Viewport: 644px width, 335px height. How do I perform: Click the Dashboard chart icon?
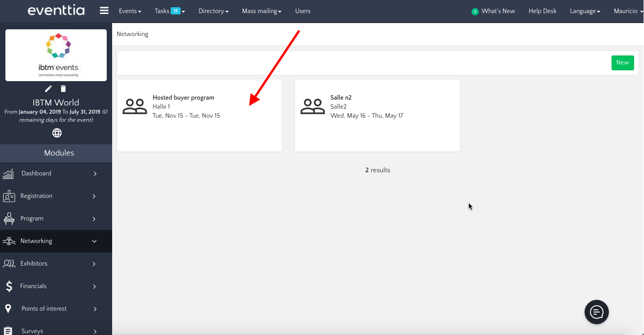click(8, 174)
